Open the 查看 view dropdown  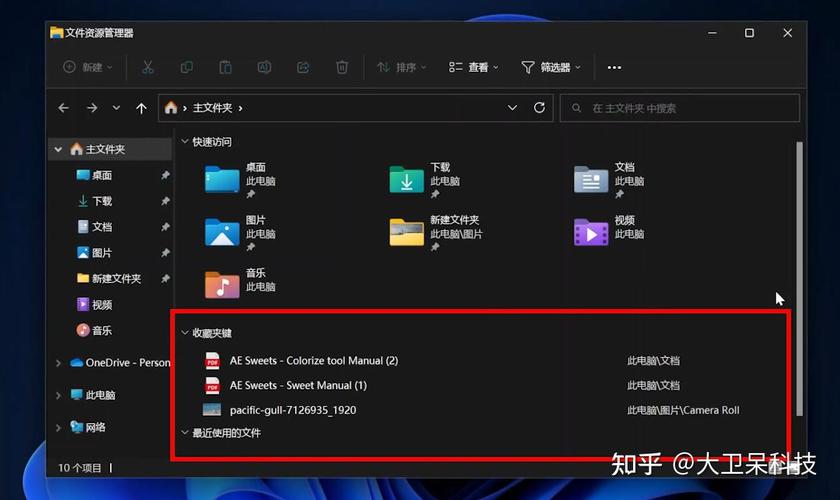[x=474, y=67]
